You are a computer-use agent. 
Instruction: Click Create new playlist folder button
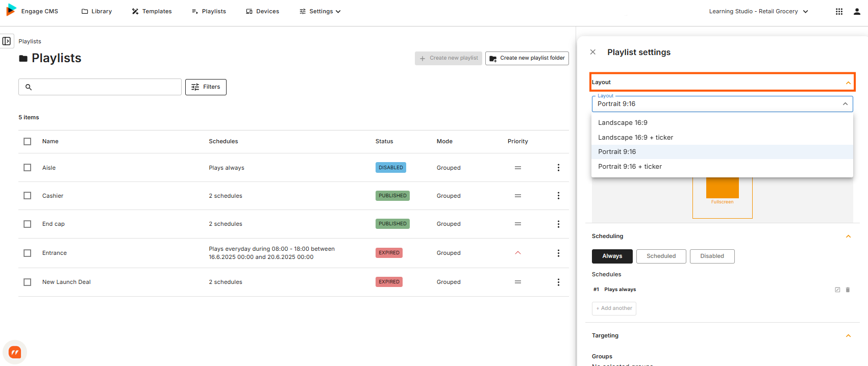pos(527,58)
